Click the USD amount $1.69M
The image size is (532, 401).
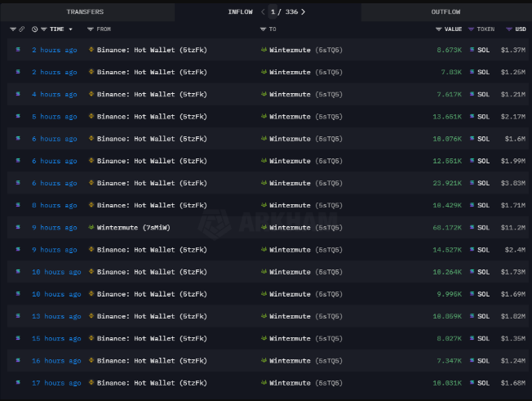pyautogui.click(x=513, y=294)
